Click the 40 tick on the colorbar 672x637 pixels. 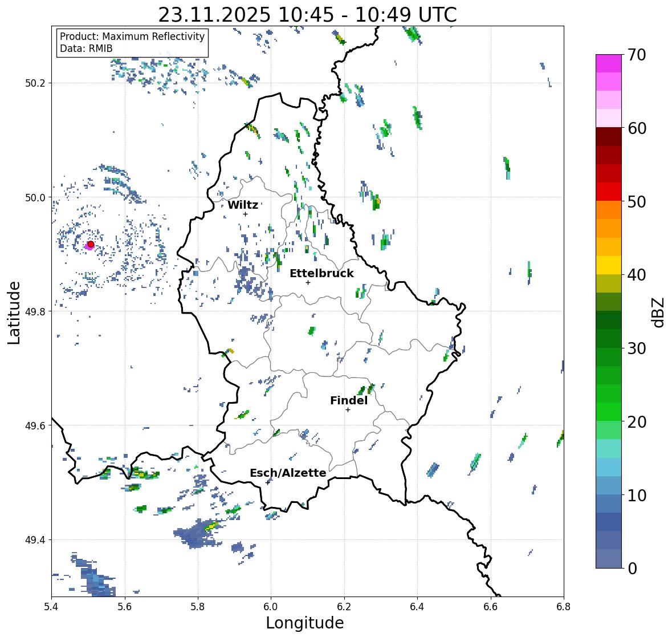click(636, 275)
